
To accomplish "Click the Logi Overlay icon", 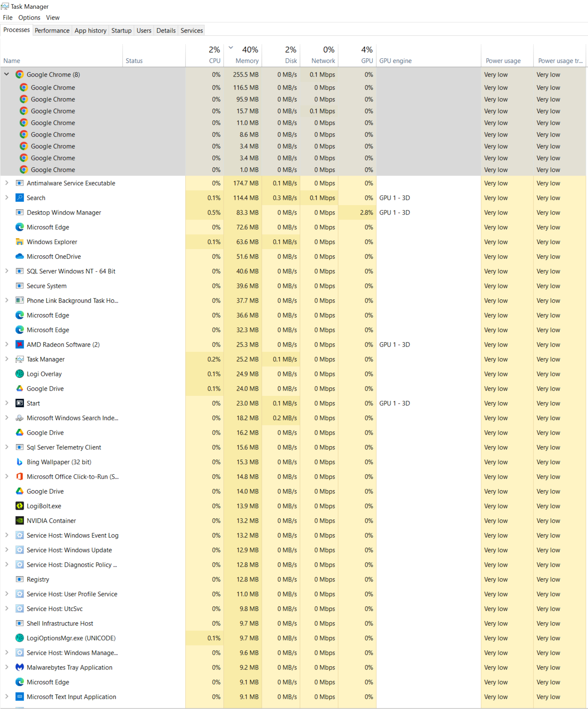I will coord(20,374).
